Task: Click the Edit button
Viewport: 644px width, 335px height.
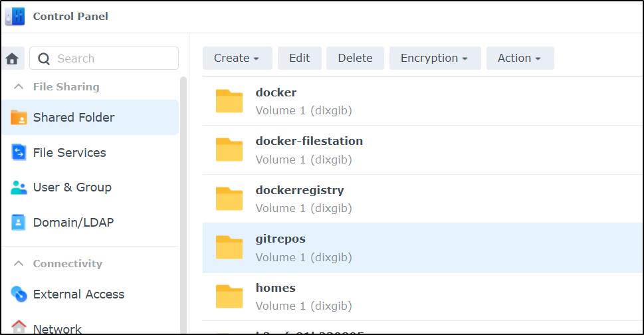Action: (300, 58)
